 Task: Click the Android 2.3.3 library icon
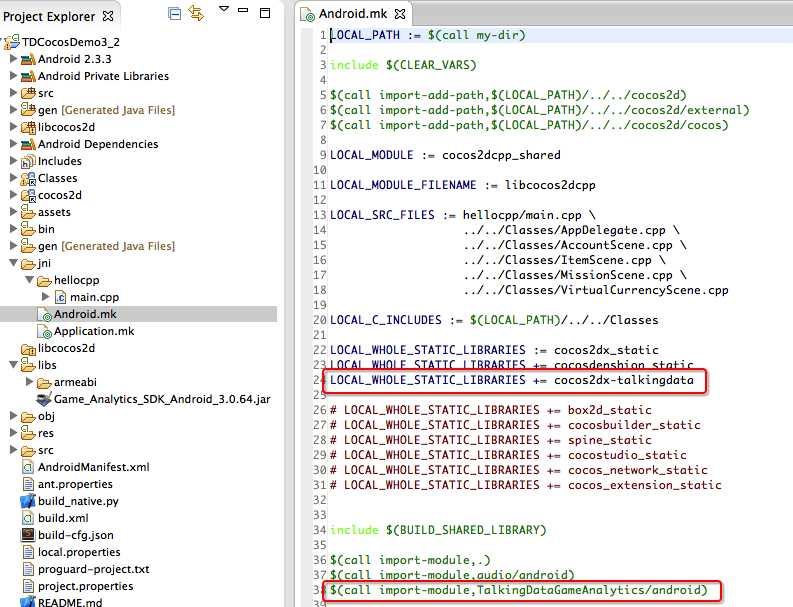(28, 59)
